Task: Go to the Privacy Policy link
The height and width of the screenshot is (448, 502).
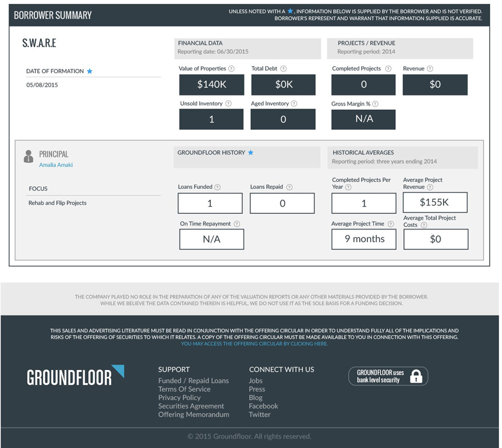Action: [180, 397]
